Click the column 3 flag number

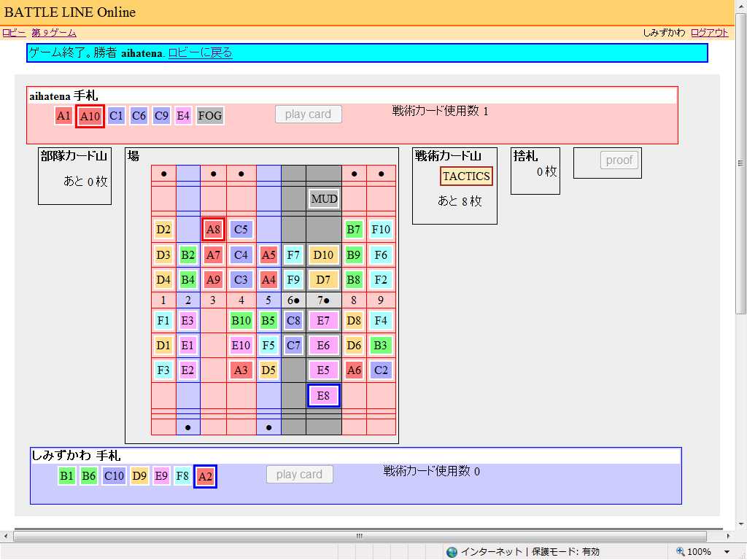click(213, 300)
